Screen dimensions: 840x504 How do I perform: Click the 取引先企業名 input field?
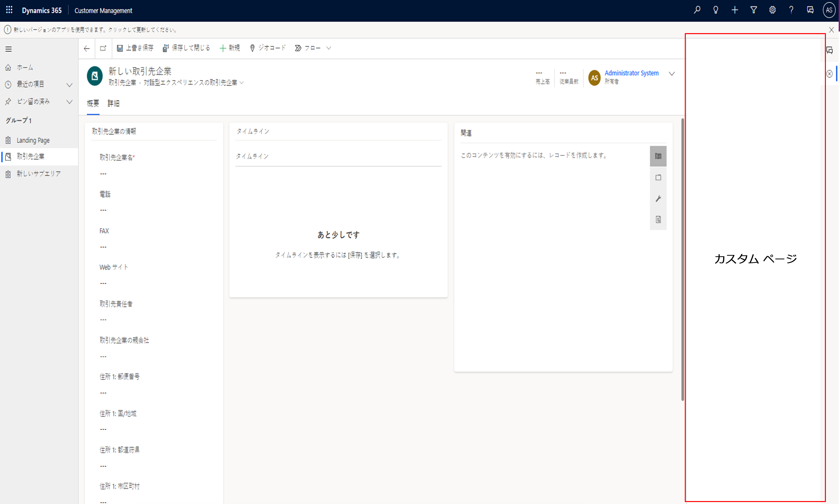[x=157, y=174]
